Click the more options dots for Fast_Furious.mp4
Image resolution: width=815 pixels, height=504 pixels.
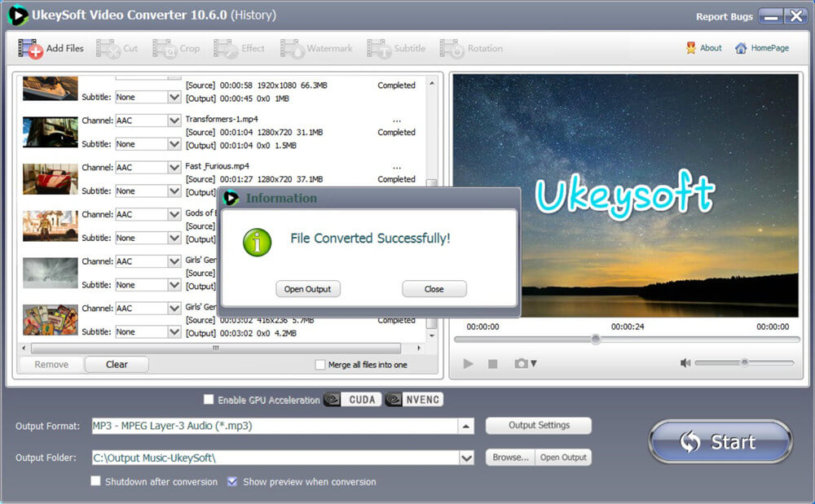point(397,169)
